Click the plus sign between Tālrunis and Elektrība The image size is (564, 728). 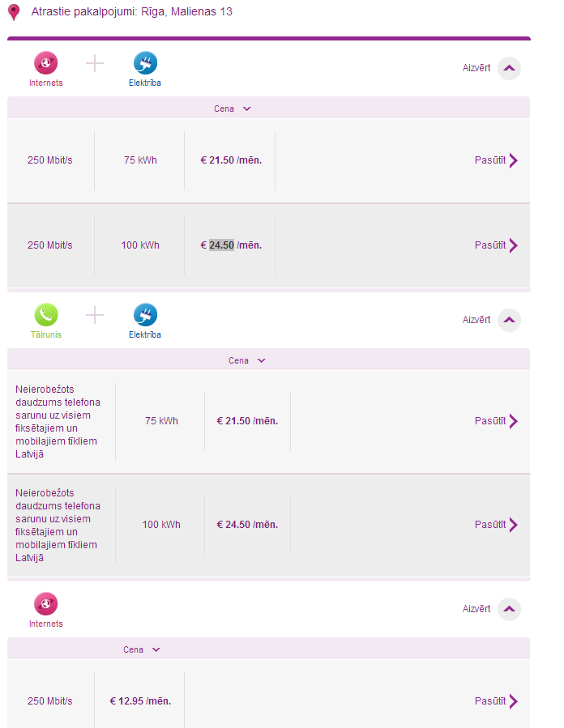click(95, 315)
